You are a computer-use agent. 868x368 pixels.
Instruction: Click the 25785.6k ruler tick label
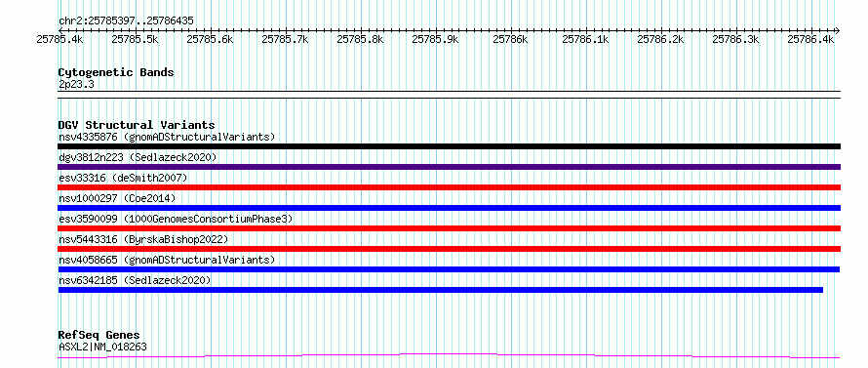pos(210,39)
